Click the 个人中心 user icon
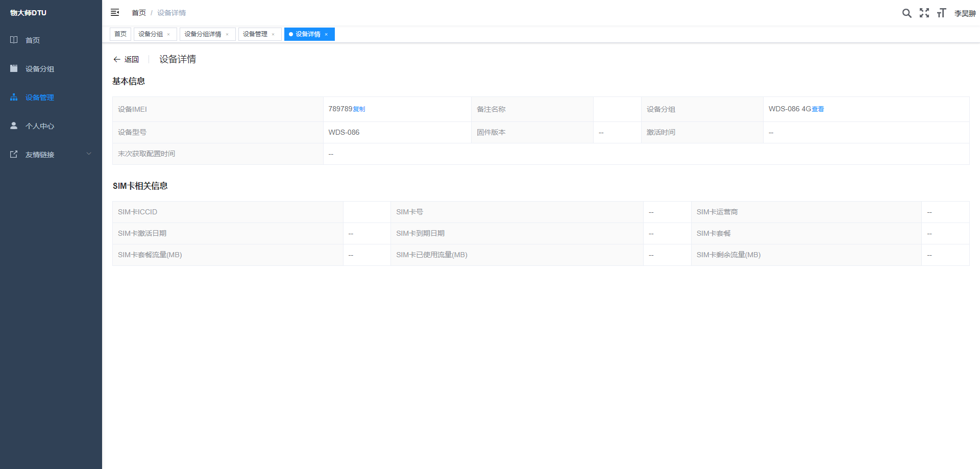Image resolution: width=980 pixels, height=469 pixels. point(14,126)
